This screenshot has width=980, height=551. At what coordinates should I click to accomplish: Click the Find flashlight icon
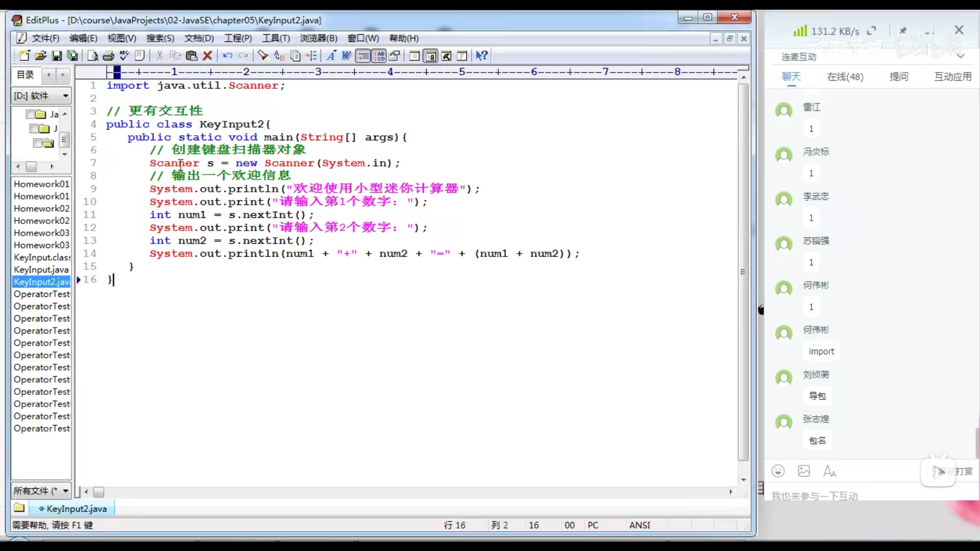pyautogui.click(x=263, y=56)
